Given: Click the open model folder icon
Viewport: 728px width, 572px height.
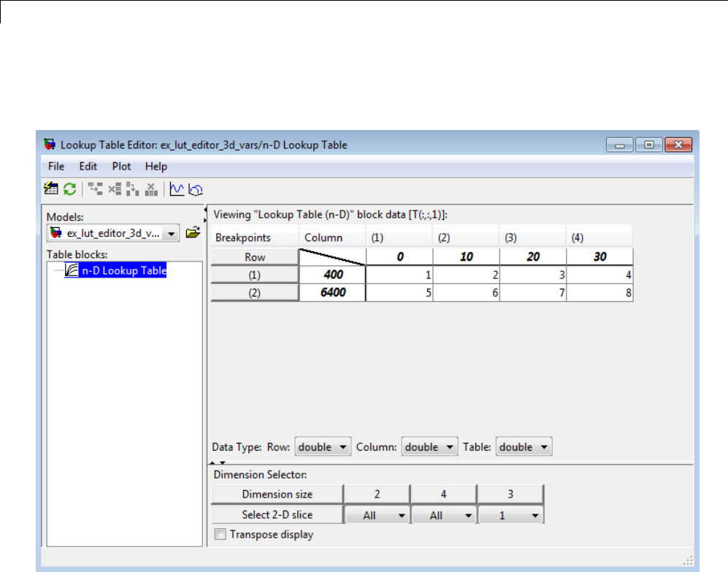Looking at the screenshot, I should tap(193, 232).
